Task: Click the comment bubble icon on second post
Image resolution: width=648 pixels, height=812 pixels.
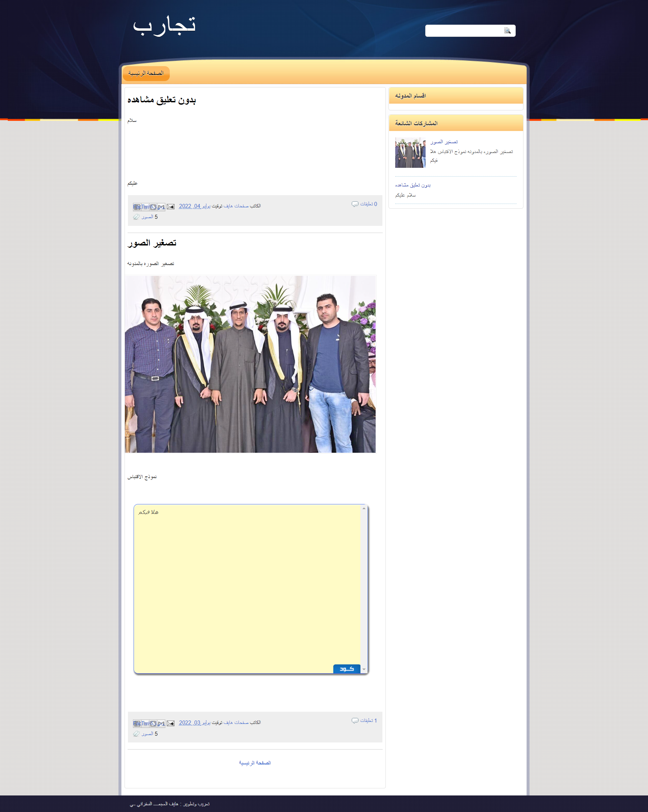Action: 355,721
